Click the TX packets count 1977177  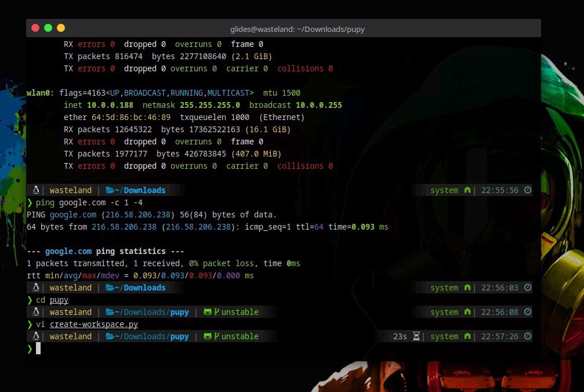(131, 154)
